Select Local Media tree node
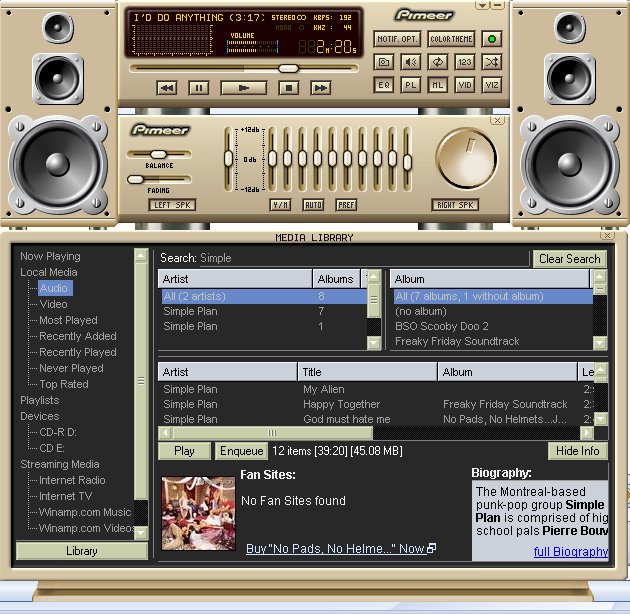 point(49,272)
